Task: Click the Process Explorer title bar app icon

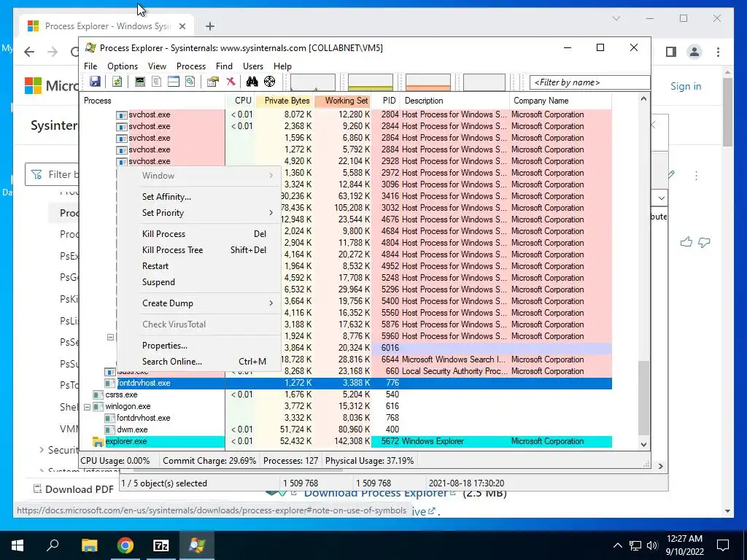Action: pos(90,47)
